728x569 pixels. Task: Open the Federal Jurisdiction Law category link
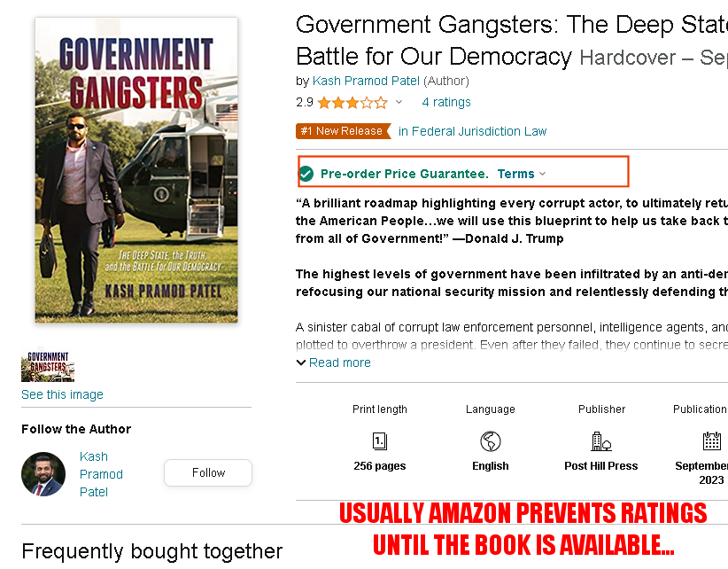(x=473, y=131)
